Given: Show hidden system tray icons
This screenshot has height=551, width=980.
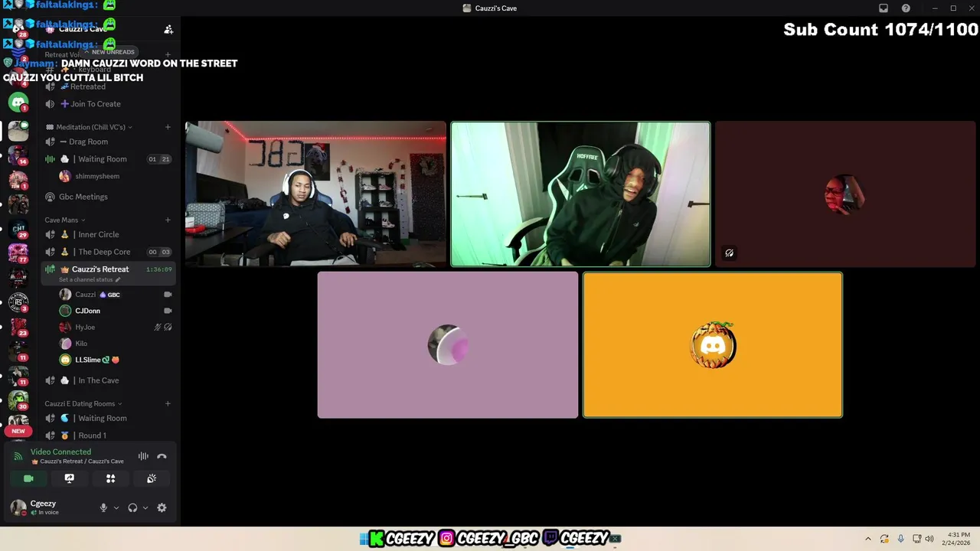Looking at the screenshot, I should [x=867, y=539].
